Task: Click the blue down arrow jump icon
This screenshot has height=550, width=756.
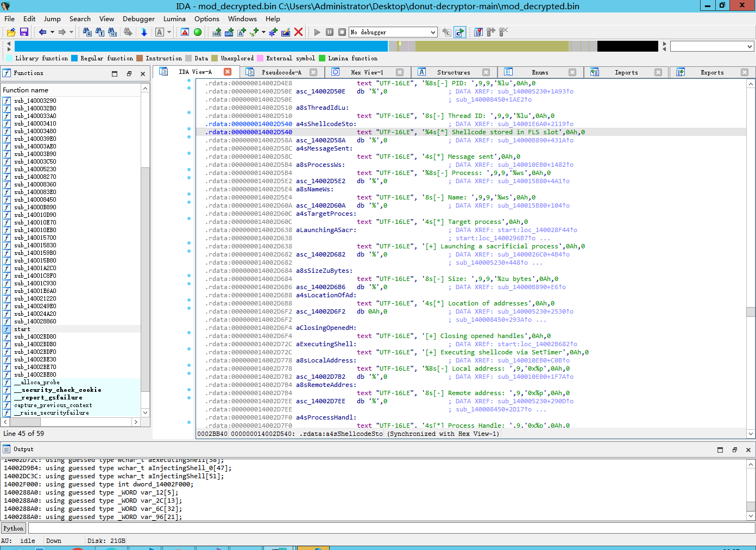Action: pyautogui.click(x=144, y=33)
